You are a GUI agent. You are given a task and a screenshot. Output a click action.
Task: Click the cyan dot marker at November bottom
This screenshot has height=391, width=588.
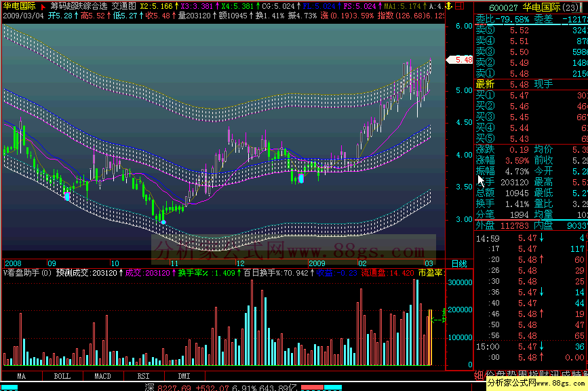click(x=163, y=223)
